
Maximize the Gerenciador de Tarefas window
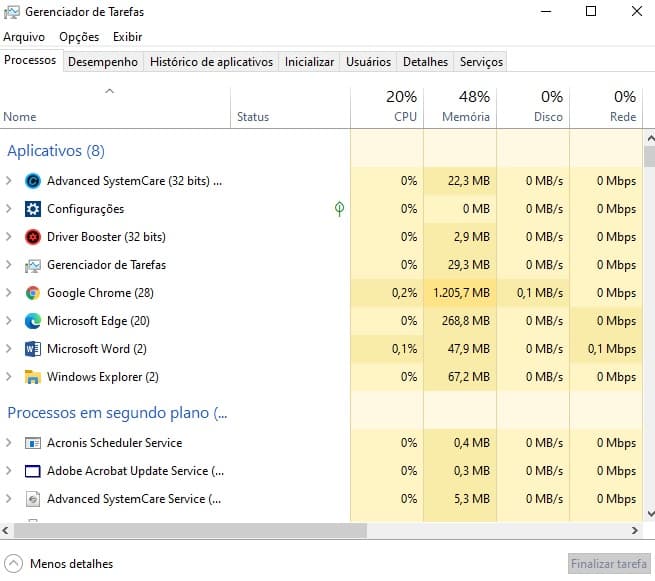click(591, 11)
